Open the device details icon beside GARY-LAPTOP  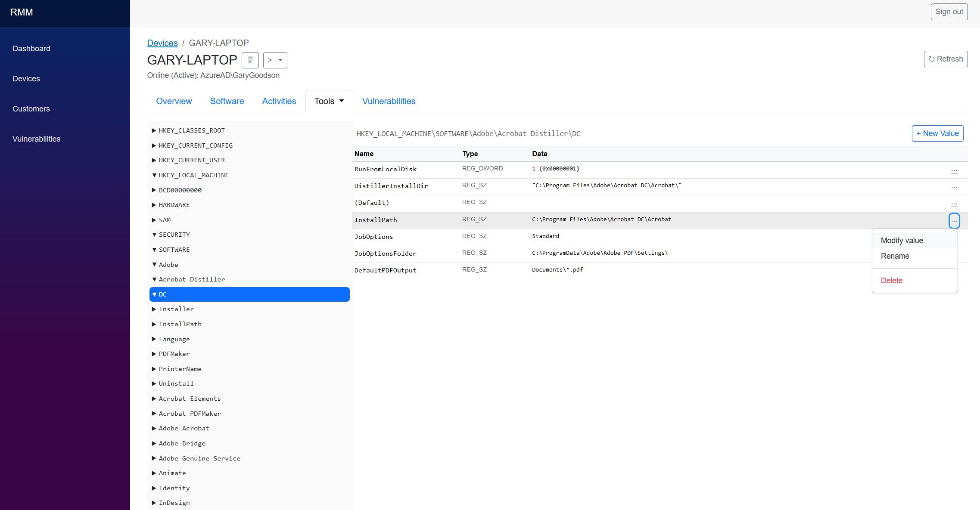(250, 60)
